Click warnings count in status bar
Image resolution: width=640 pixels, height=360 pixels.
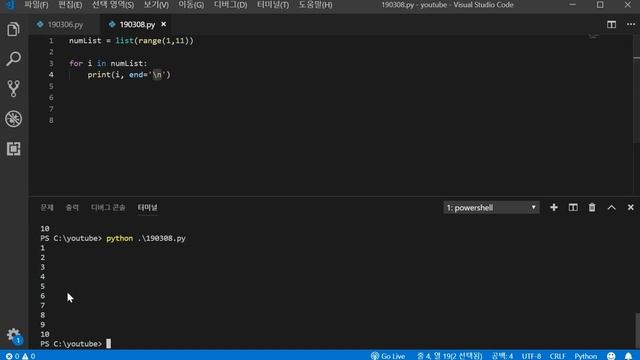[29, 356]
